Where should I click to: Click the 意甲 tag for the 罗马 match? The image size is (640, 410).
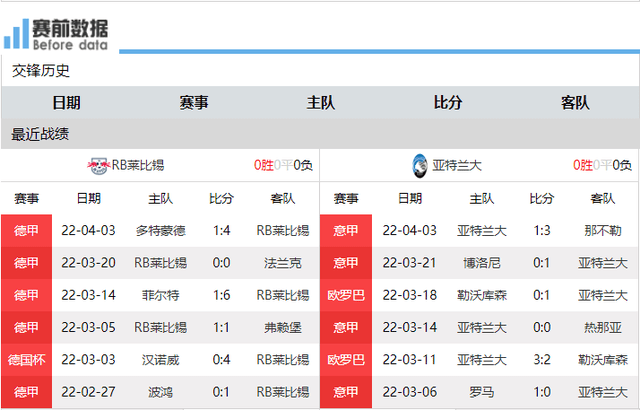point(346,392)
